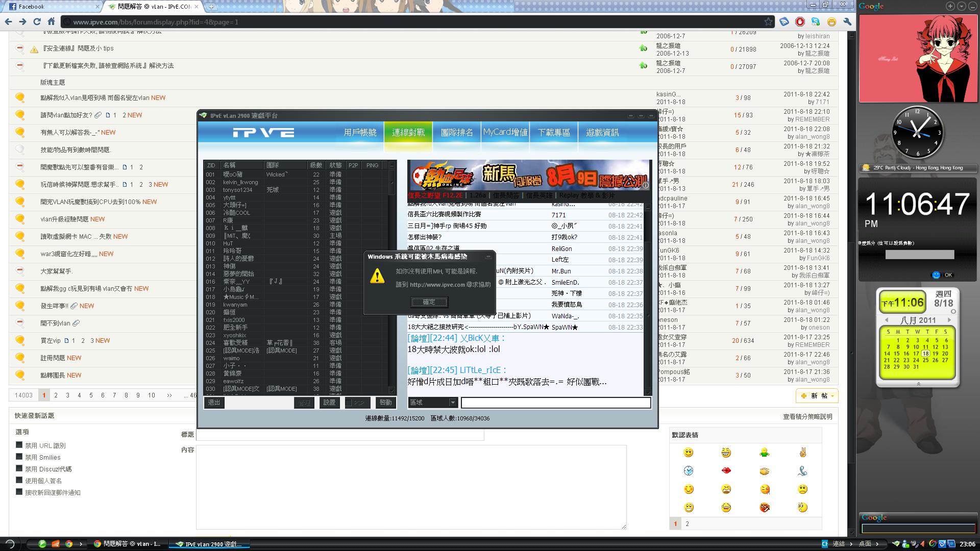Open the Google sidebar dropdown menu arrow
The image size is (980, 551).
962,6
